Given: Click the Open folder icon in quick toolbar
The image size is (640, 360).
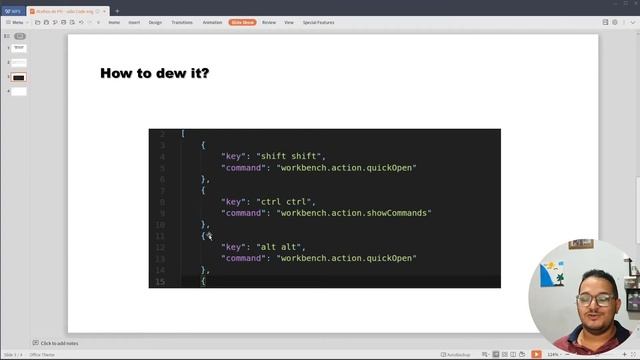Looking at the screenshot, I should click(x=38, y=22).
